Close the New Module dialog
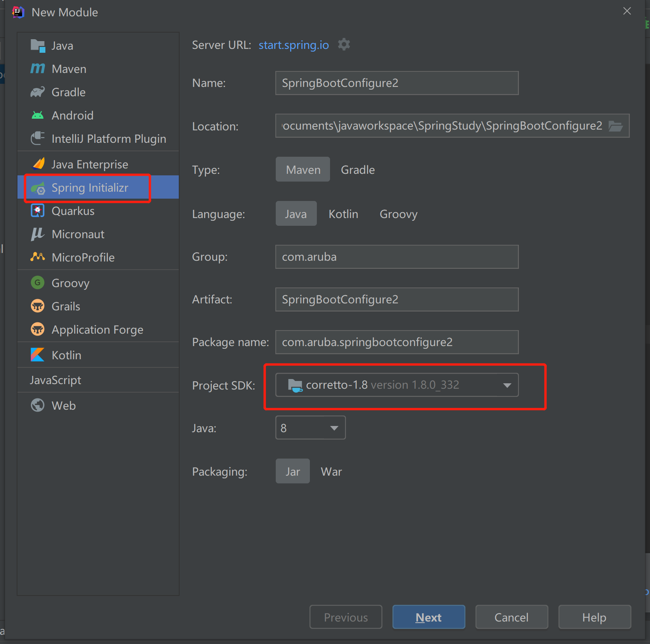The height and width of the screenshot is (644, 650). 627,11
